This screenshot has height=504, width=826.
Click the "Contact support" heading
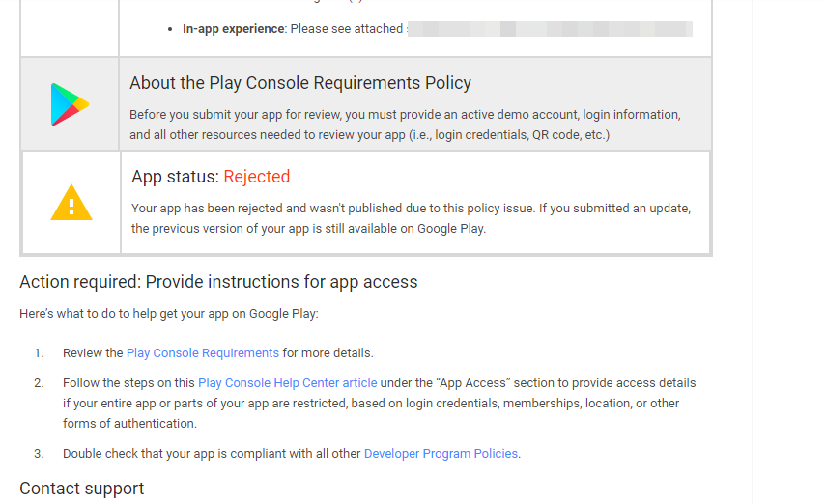pyautogui.click(x=82, y=489)
